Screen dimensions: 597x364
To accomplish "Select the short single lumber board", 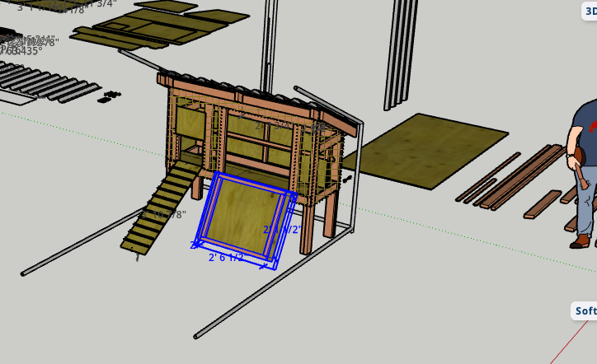I will pos(543,204).
